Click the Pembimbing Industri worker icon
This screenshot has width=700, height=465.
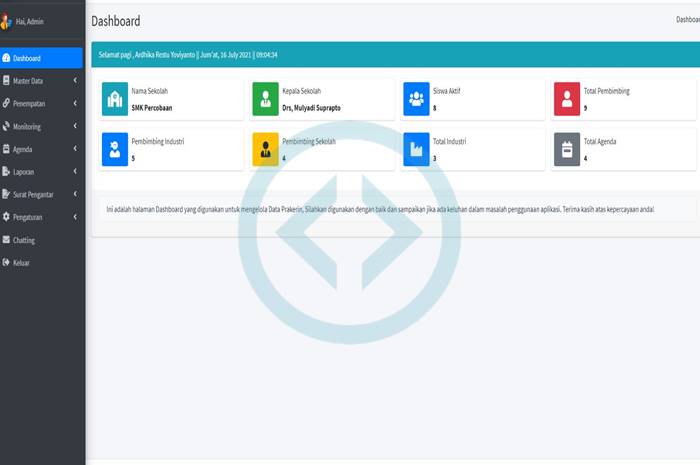[x=115, y=149]
